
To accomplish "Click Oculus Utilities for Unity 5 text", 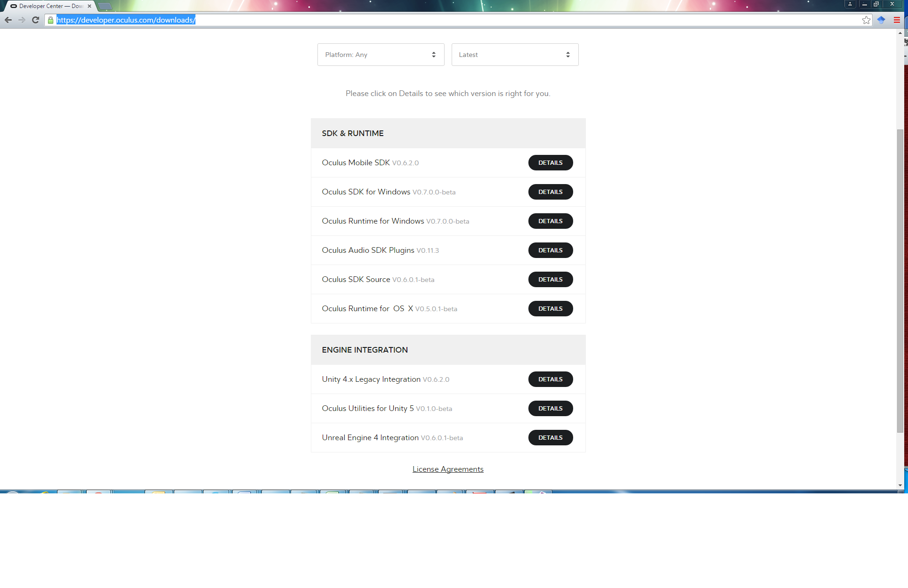I will (368, 408).
